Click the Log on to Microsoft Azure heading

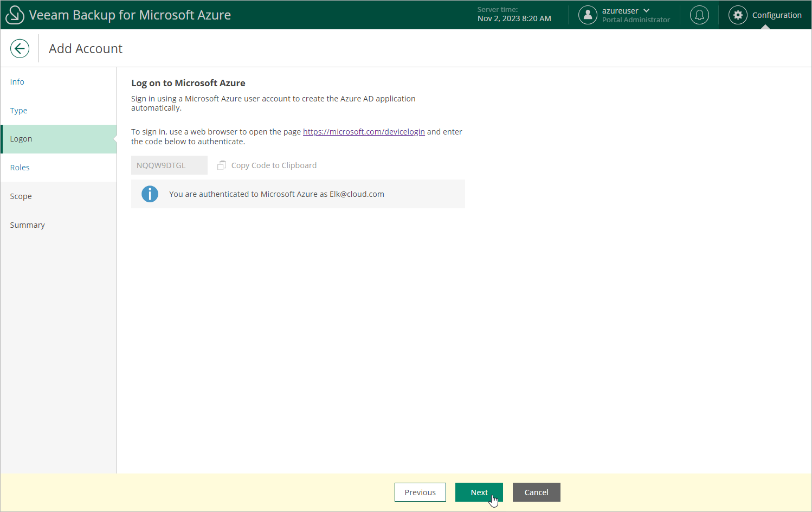tap(188, 83)
